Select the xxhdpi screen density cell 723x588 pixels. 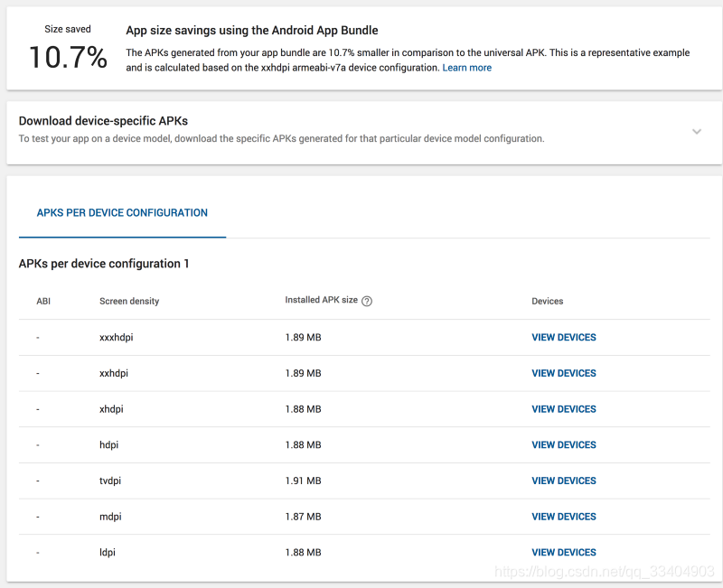[114, 373]
